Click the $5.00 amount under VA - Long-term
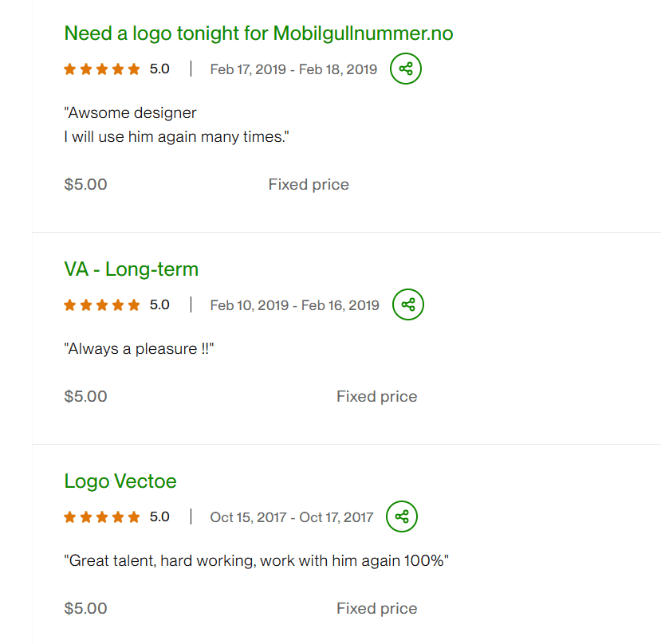Image resolution: width=661 pixels, height=644 pixels. (85, 397)
